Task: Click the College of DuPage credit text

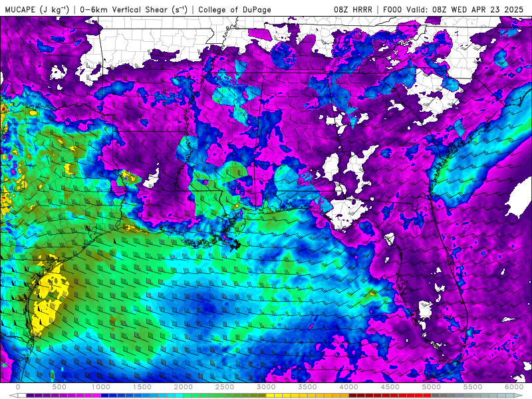Action: click(x=235, y=9)
